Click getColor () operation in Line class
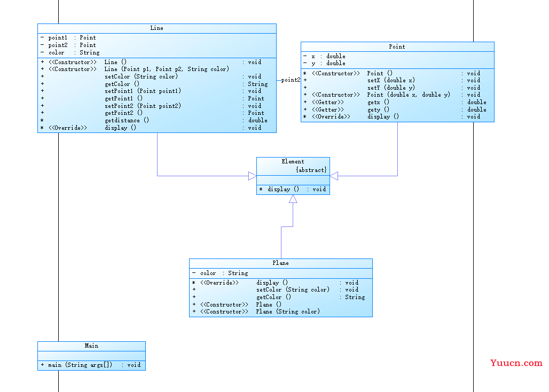The width and height of the screenshot is (549, 392). coord(154,84)
